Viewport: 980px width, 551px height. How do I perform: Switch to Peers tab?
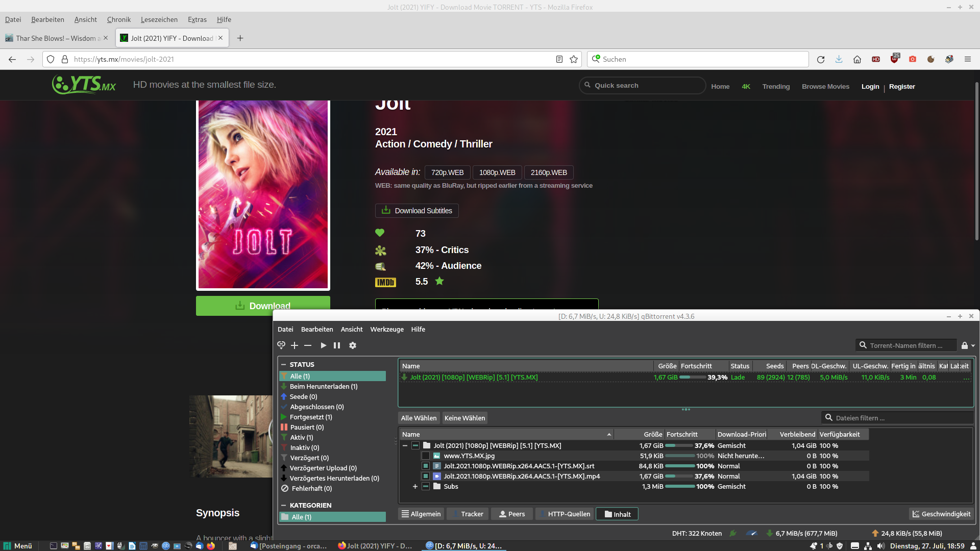pos(512,514)
